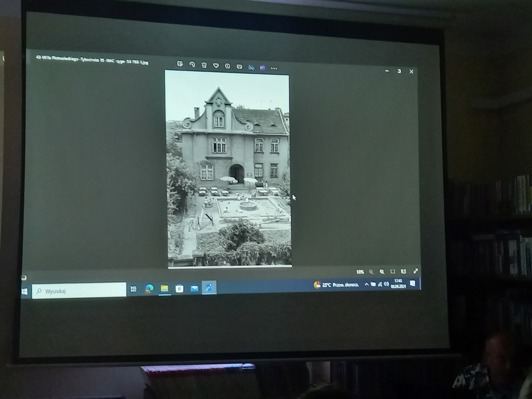
Task: Open the clock and date flyout
Action: point(398,283)
